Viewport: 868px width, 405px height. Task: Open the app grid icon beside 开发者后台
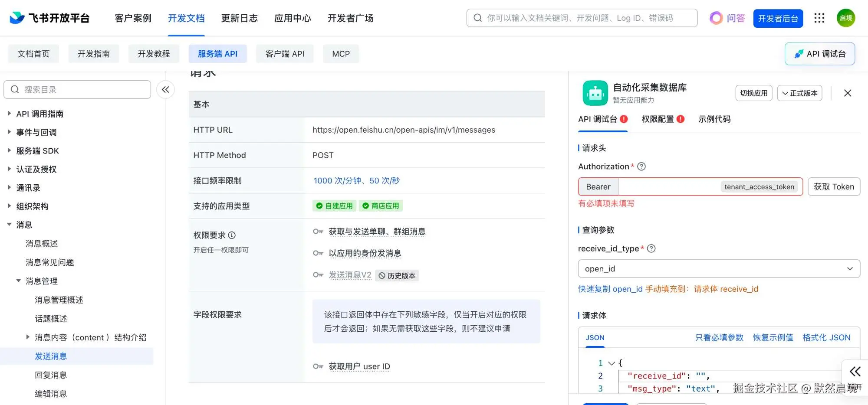point(819,18)
